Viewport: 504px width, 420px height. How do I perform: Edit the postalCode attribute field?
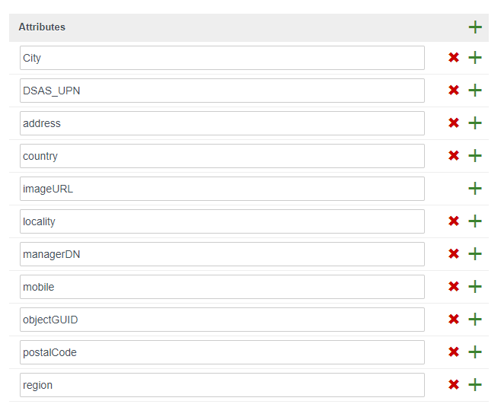(222, 352)
